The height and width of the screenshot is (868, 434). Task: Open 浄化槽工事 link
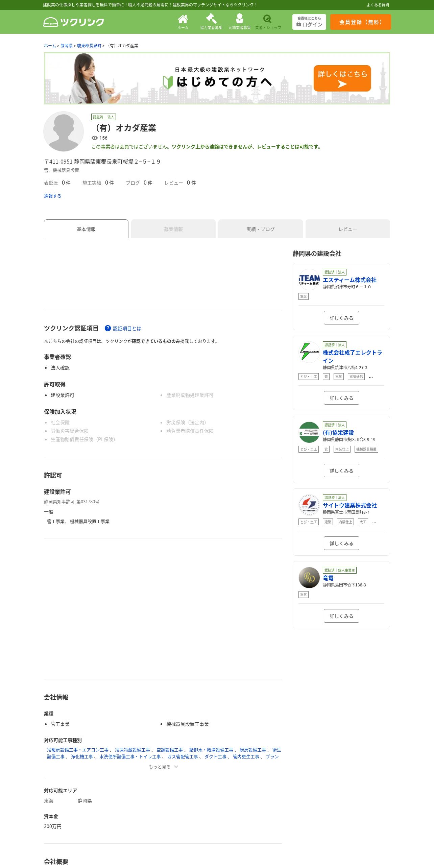coord(82,756)
